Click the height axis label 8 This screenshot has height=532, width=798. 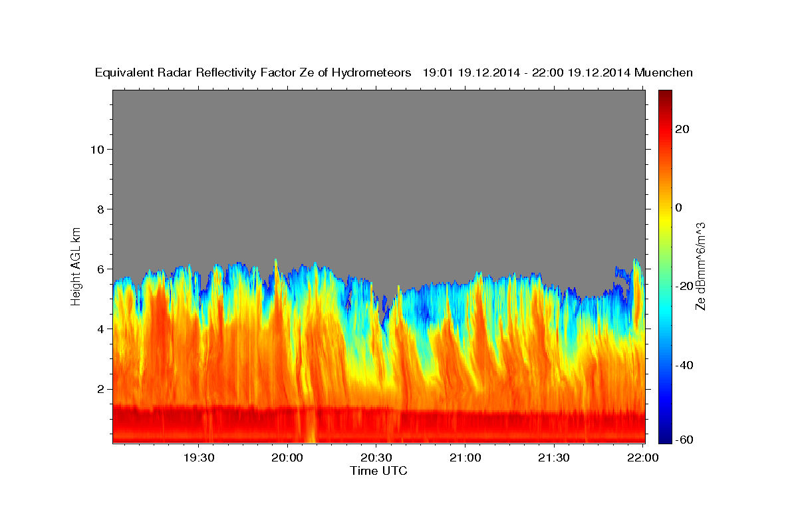pos(100,209)
